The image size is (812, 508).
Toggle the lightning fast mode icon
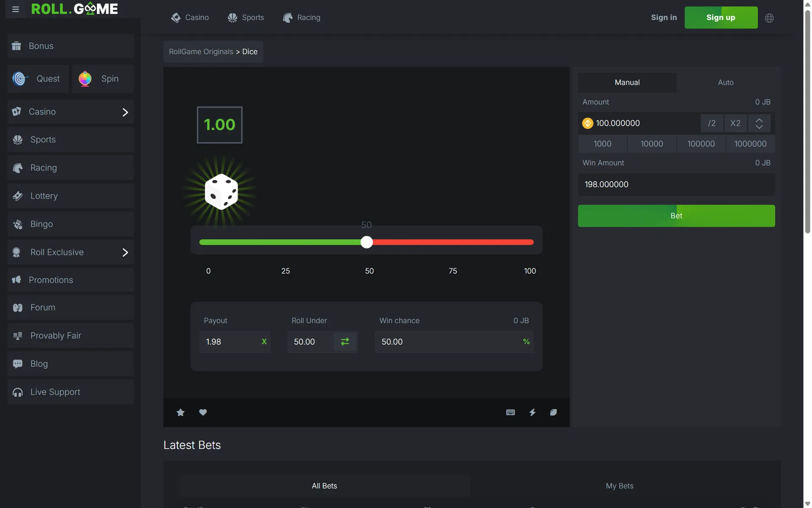(x=532, y=412)
